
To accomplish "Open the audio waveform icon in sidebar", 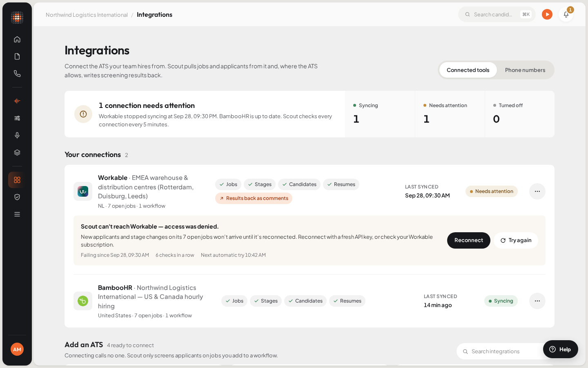I will [x=17, y=101].
